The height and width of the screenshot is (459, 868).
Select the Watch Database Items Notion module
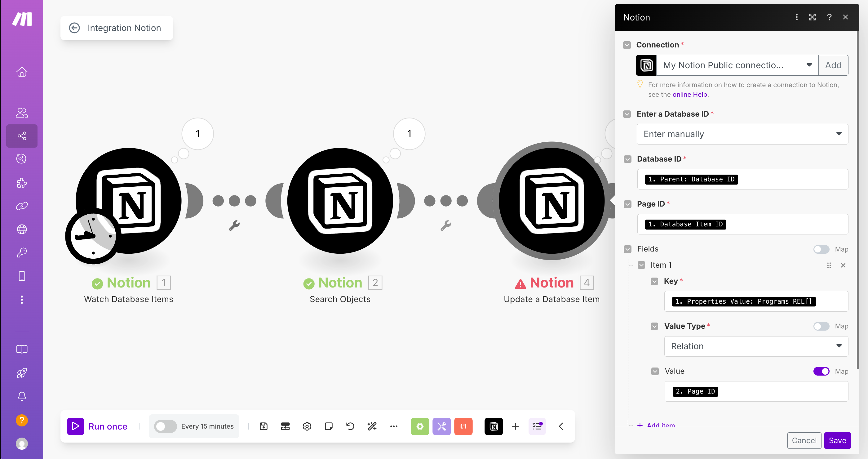(128, 201)
